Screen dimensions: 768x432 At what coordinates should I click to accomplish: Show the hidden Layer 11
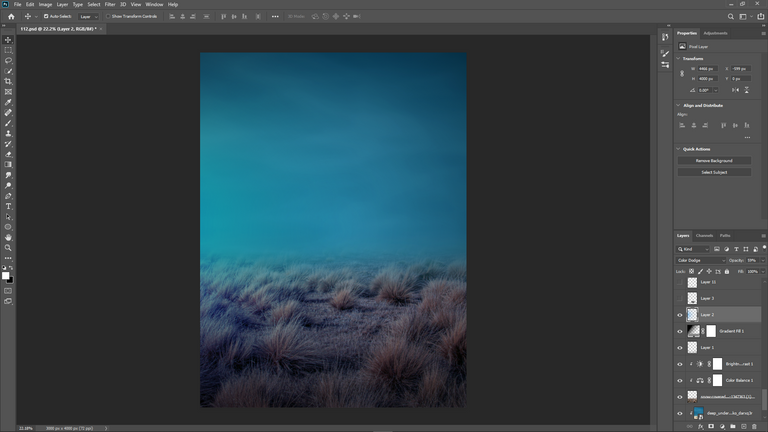click(x=680, y=283)
